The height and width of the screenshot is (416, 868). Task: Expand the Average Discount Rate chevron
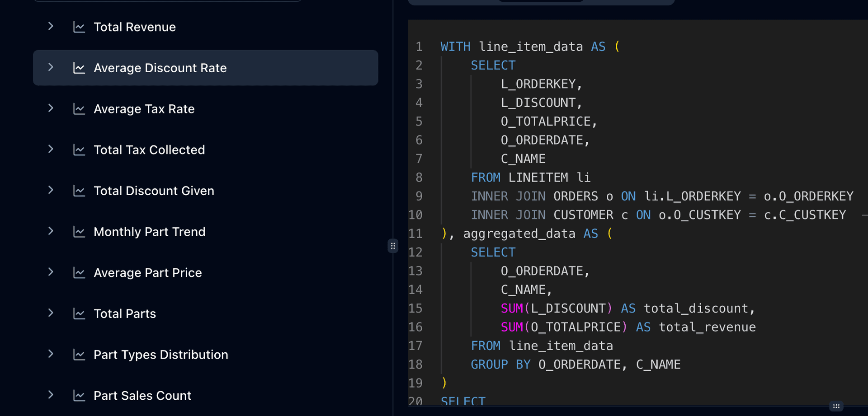(51, 67)
